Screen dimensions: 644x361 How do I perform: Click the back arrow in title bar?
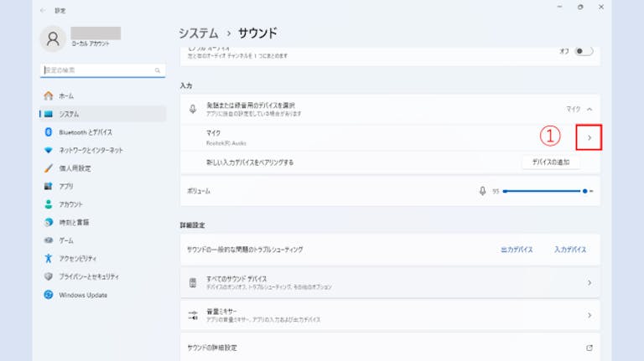click(x=43, y=10)
